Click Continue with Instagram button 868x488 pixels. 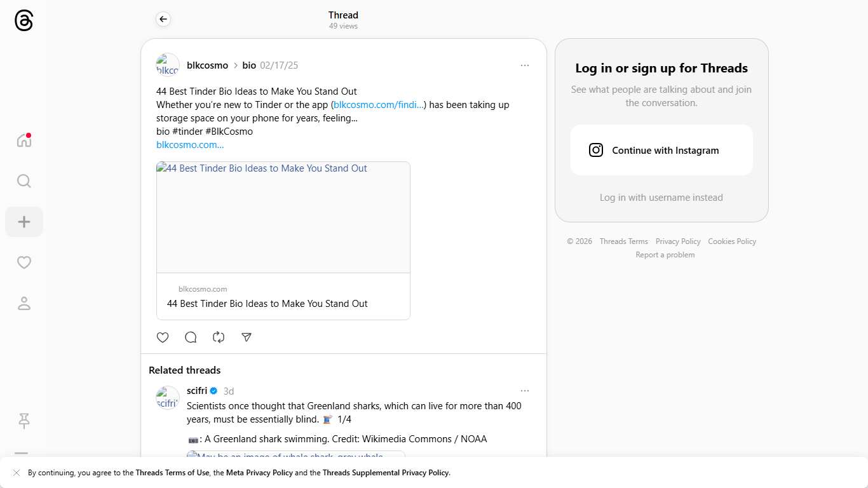click(x=661, y=151)
